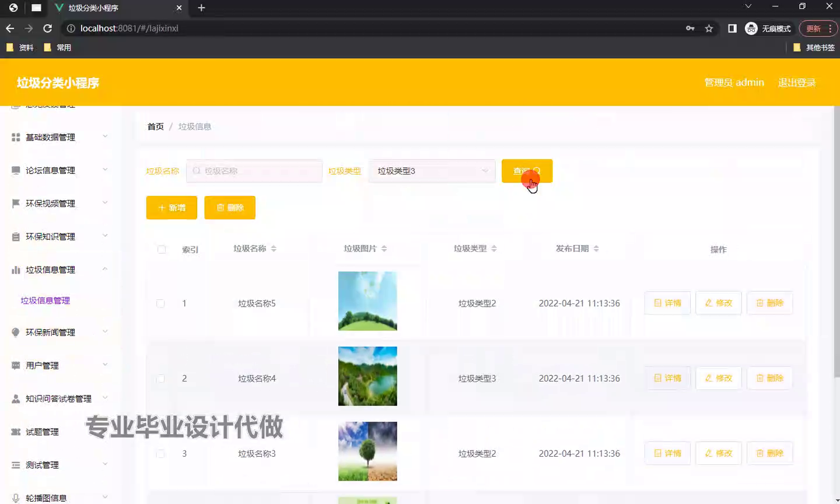Click the 垃圾名称 search input field
Screen dimensions: 840x504
click(254, 171)
